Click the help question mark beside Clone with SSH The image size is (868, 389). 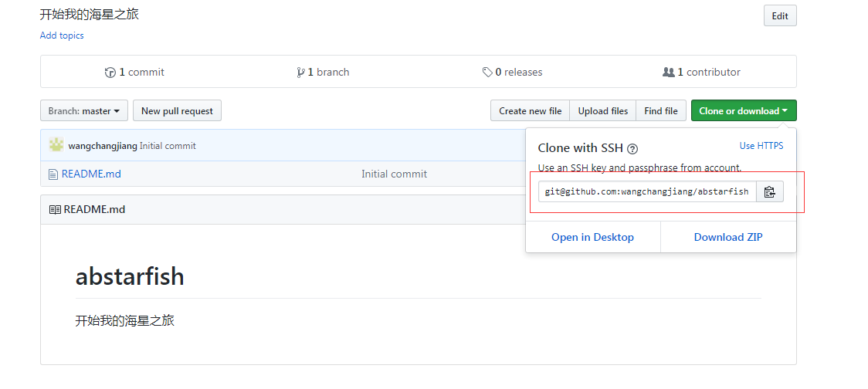[632, 148]
